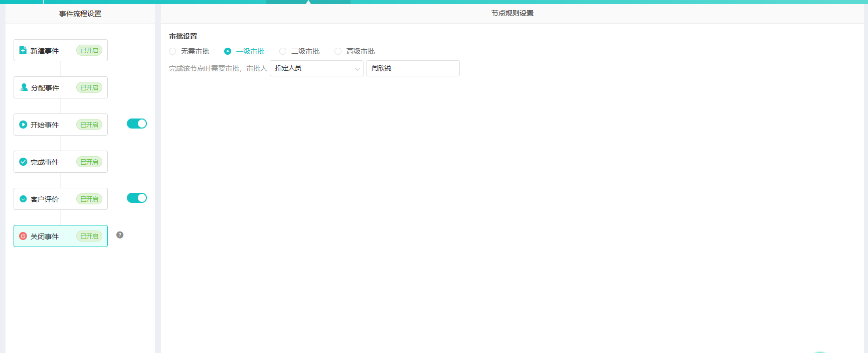Viewport: 868px width, 353px height.
Task: Select the 新建事件 workflow node
Action: pos(61,50)
